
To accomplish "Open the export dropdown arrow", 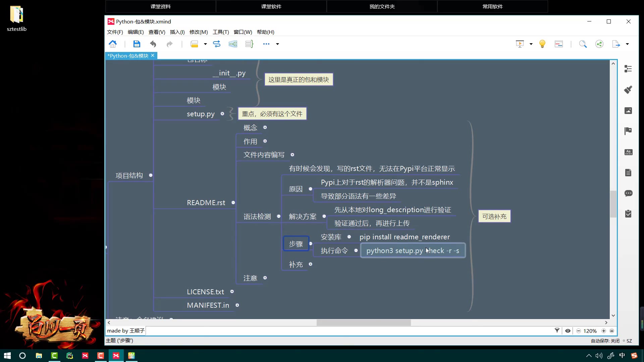I will 627,44.
